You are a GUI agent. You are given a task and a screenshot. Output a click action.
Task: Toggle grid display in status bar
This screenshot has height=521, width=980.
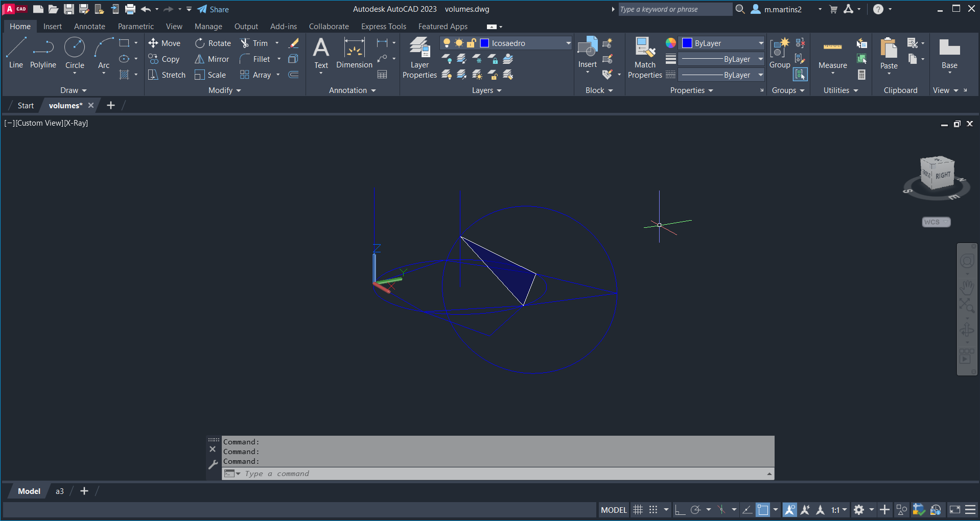click(x=638, y=510)
